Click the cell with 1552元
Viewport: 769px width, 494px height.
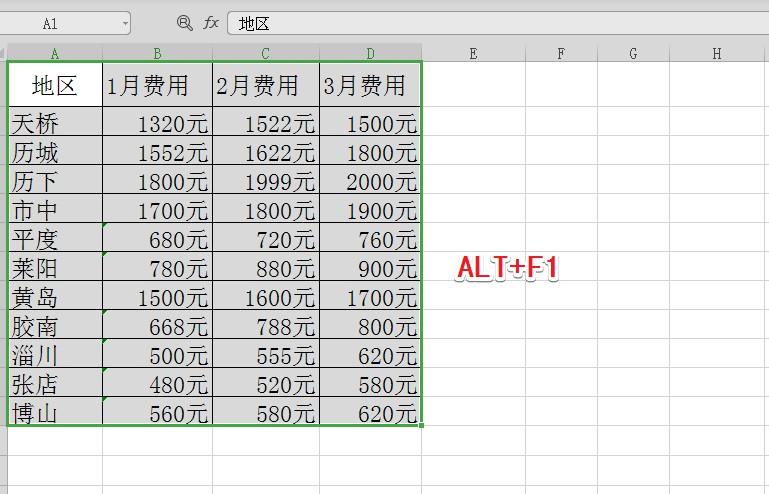pos(157,150)
